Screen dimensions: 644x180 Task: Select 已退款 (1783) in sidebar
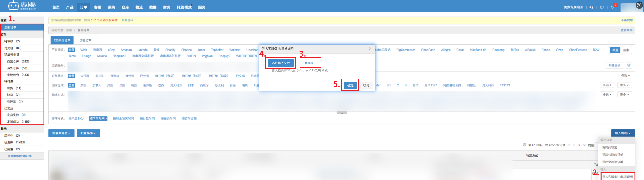point(22,142)
